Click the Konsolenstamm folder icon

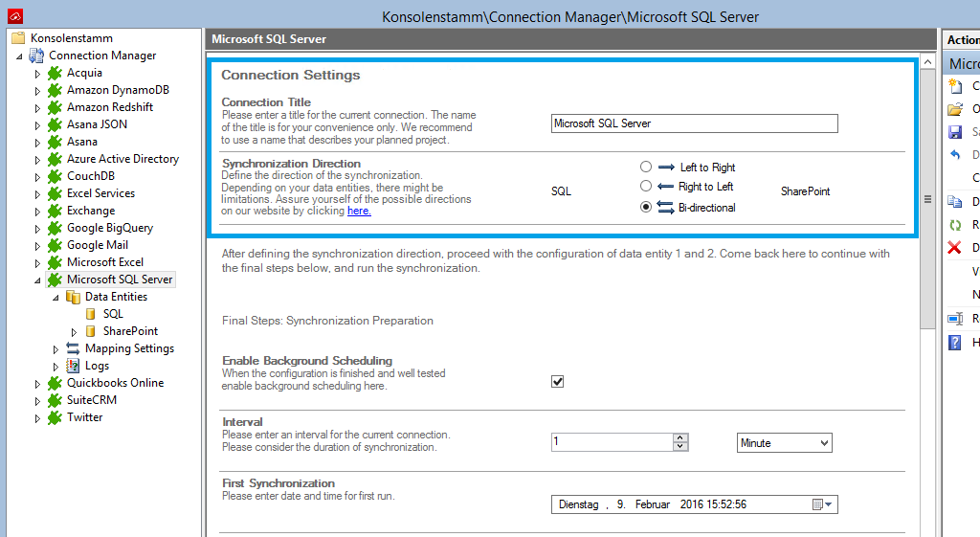click(x=18, y=38)
